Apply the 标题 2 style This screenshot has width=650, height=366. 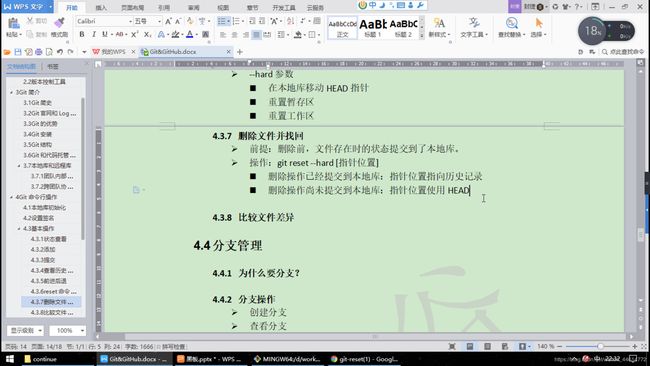click(x=403, y=28)
